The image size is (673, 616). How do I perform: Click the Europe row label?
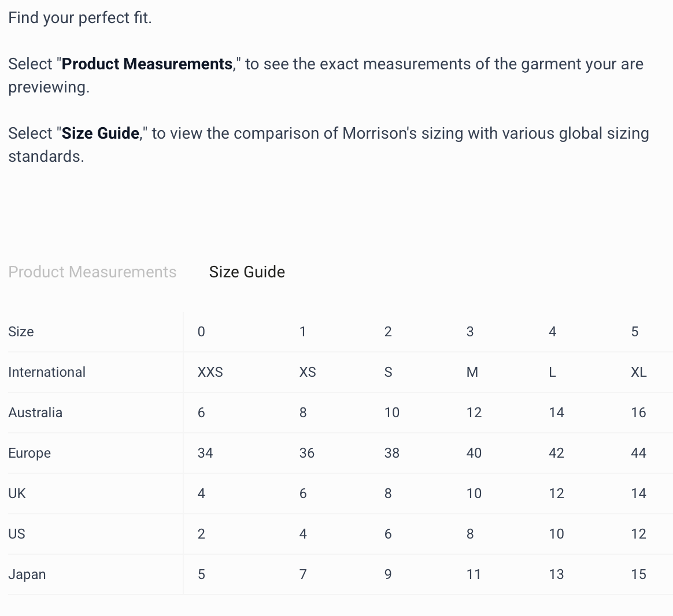(x=29, y=453)
